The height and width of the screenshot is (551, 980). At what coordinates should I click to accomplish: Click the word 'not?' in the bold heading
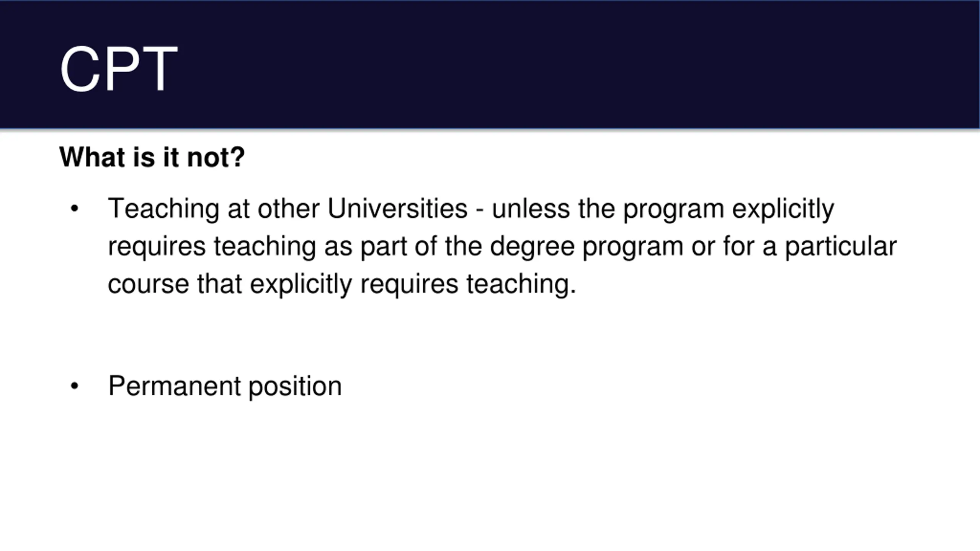click(x=216, y=157)
